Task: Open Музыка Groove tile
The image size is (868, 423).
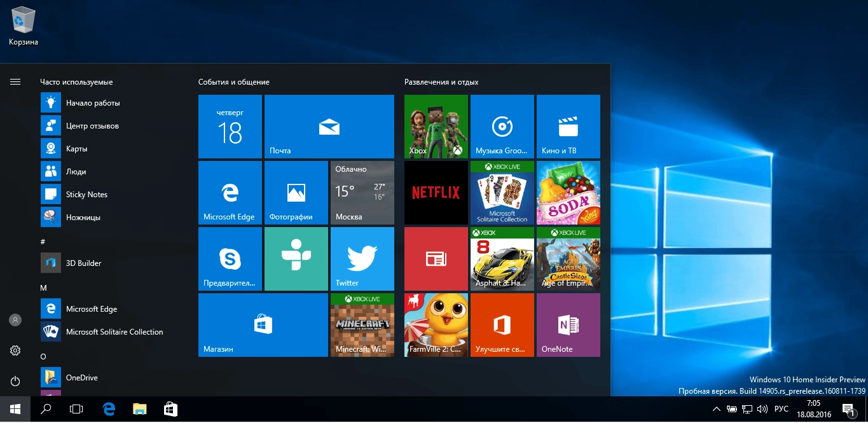Action: tap(502, 127)
